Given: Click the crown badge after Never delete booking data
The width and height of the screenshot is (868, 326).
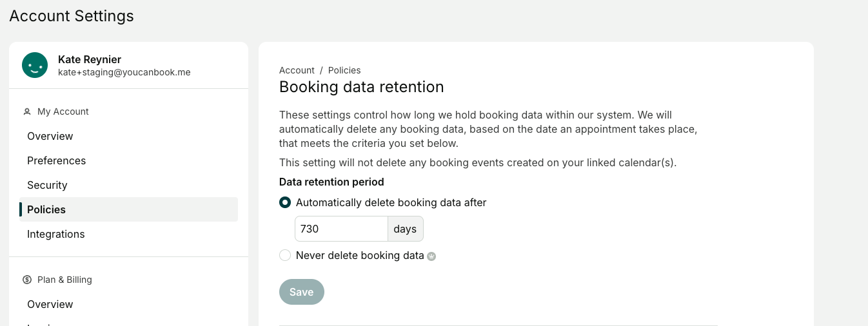Looking at the screenshot, I should [x=431, y=256].
